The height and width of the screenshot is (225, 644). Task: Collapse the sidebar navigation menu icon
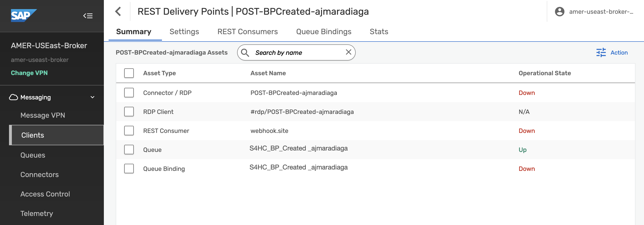point(88,16)
